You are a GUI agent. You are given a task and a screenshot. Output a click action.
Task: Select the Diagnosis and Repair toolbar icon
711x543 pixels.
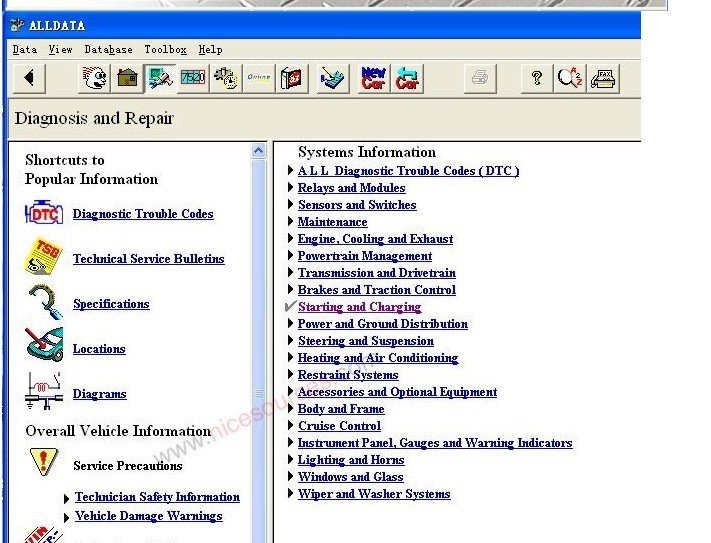(x=160, y=78)
